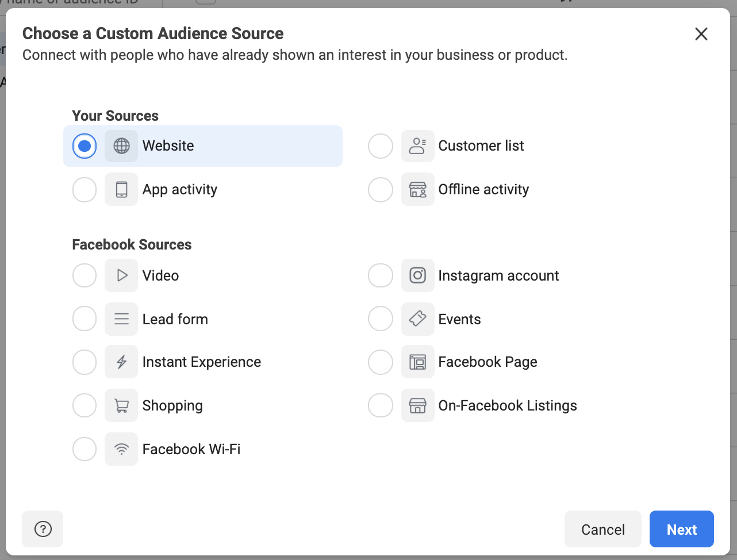Choose the Instagram account radio button

[381, 275]
